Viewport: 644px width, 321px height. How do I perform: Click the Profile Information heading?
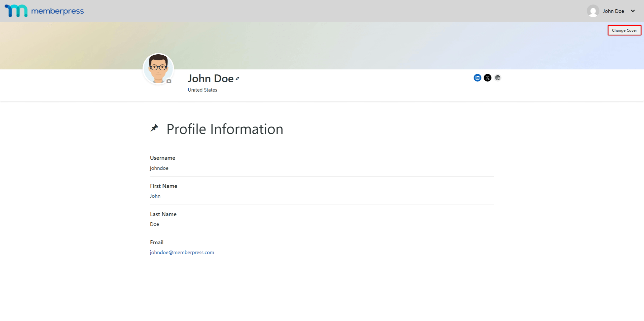click(x=225, y=129)
